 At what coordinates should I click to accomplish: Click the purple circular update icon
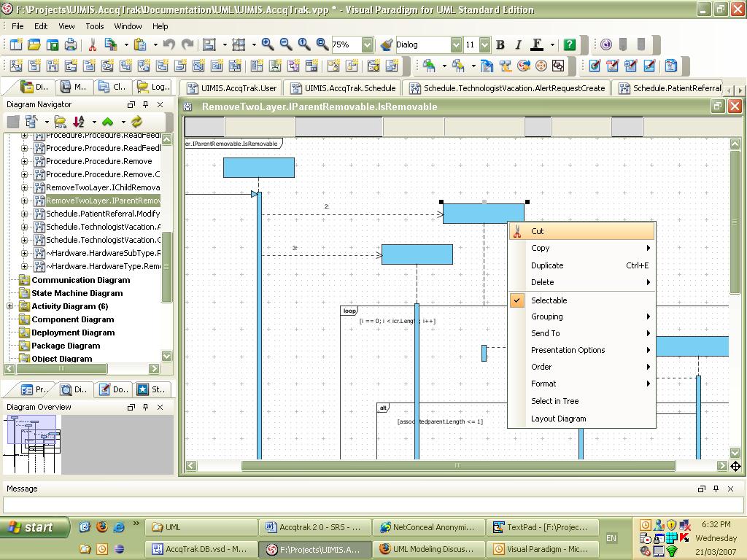click(606, 44)
